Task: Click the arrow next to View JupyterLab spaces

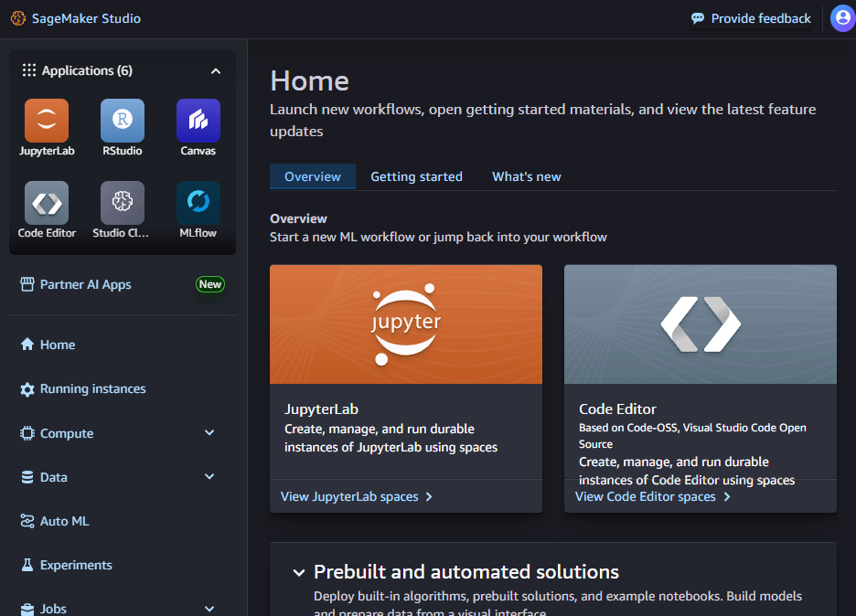Action: pos(429,496)
